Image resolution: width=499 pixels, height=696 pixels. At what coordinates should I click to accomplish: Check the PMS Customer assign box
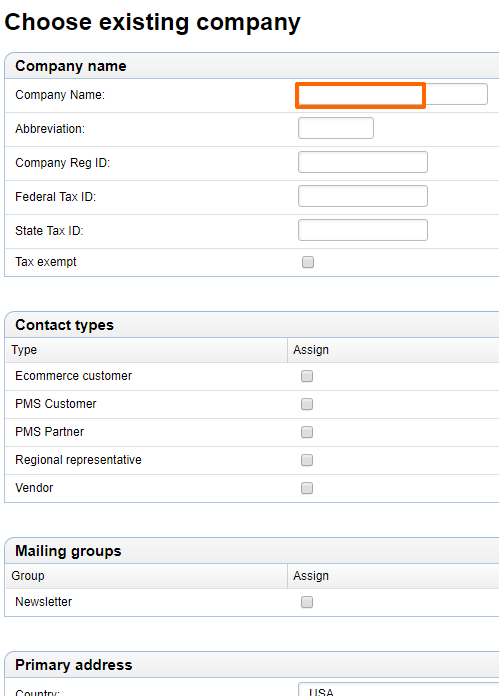coord(307,404)
